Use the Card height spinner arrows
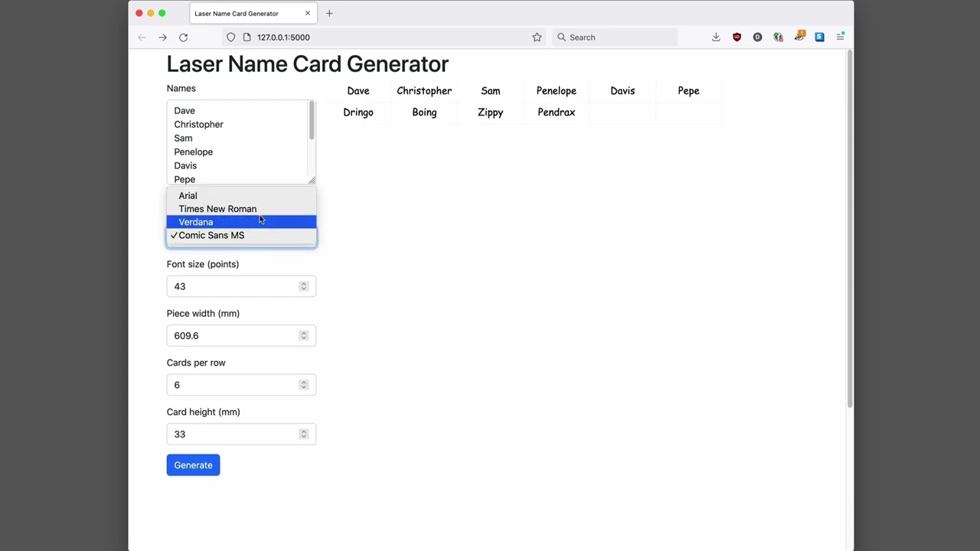This screenshot has height=551, width=980. coord(303,434)
